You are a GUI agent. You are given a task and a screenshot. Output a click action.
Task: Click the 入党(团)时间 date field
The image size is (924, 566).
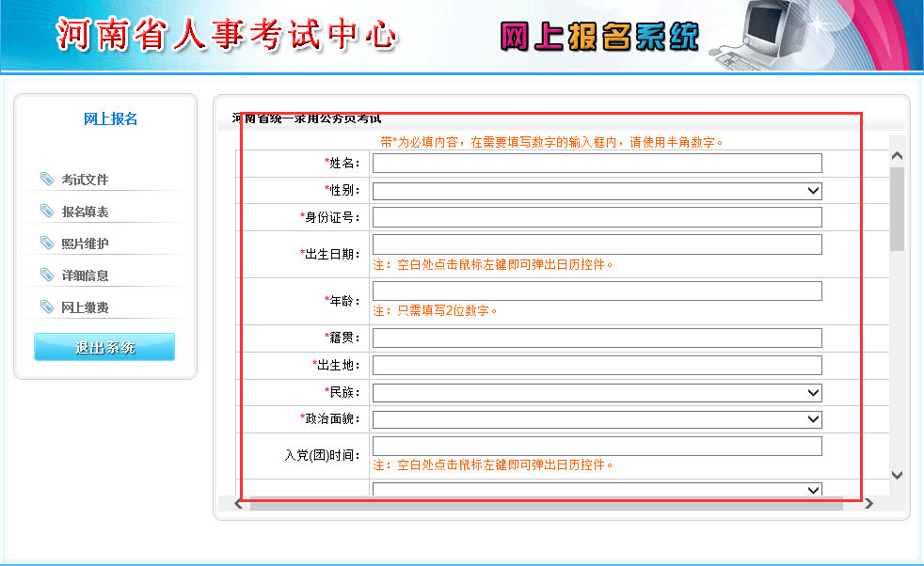(x=597, y=446)
